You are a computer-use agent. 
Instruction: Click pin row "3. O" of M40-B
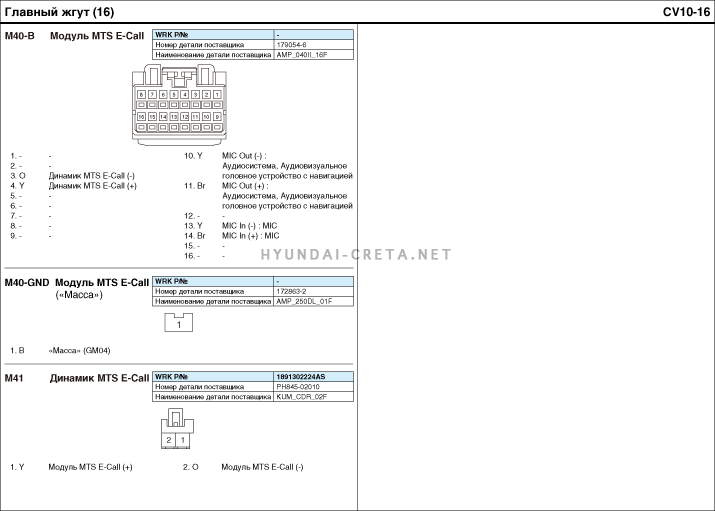(18, 175)
